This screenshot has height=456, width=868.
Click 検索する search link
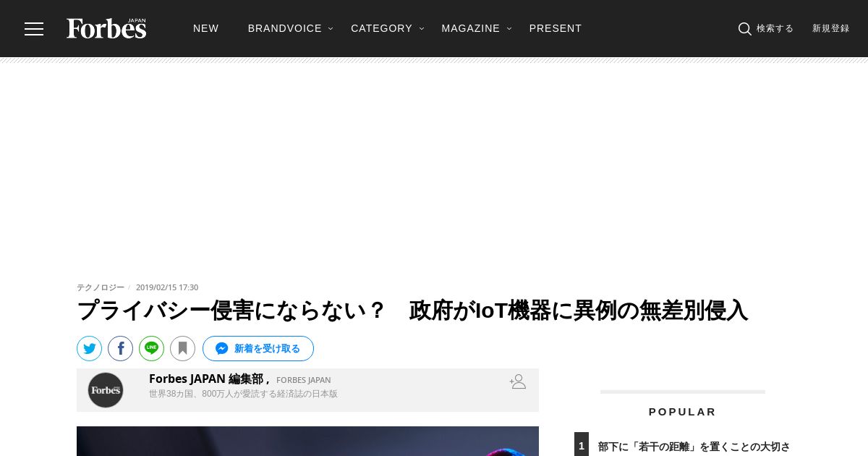coord(775,29)
